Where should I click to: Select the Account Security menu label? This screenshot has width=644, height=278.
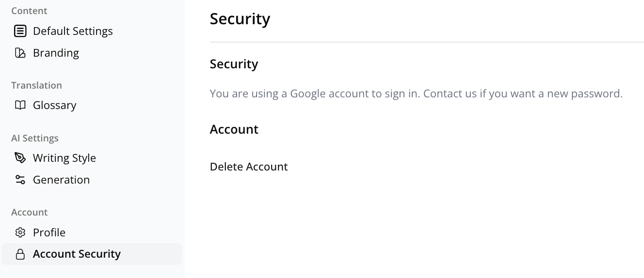[77, 254]
